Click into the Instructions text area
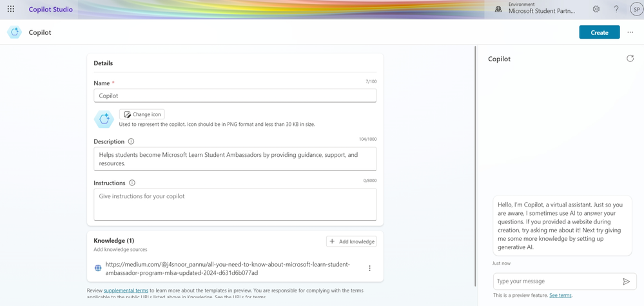Image resolution: width=644 pixels, height=306 pixels. click(x=235, y=205)
